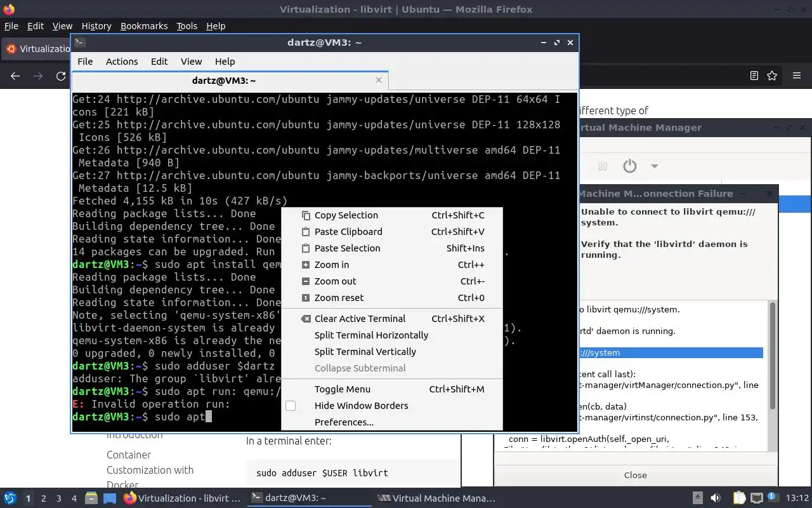Click the clipboard manager tray icon
812x508 pixels.
[739, 498]
